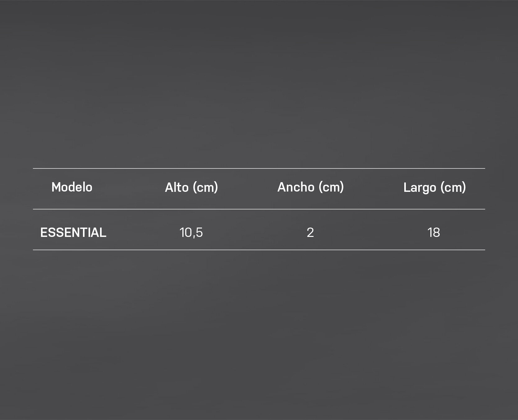The height and width of the screenshot is (420, 518).
Task: Click the word Alto in the header
Action: pyautogui.click(x=176, y=187)
